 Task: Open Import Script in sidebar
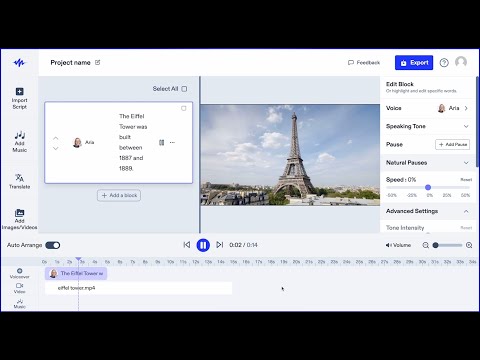pos(19,99)
